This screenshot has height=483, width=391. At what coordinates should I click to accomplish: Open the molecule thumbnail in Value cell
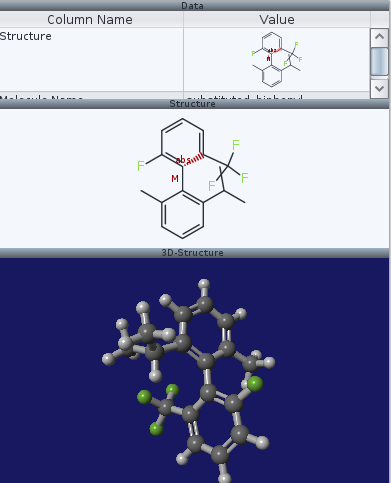pyautogui.click(x=277, y=60)
